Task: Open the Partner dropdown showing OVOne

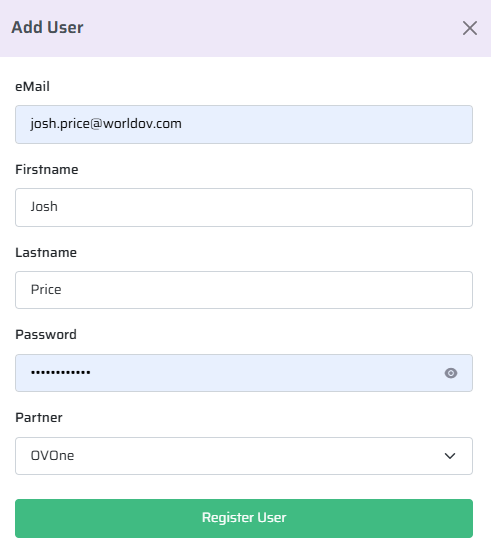Action: pos(244,456)
